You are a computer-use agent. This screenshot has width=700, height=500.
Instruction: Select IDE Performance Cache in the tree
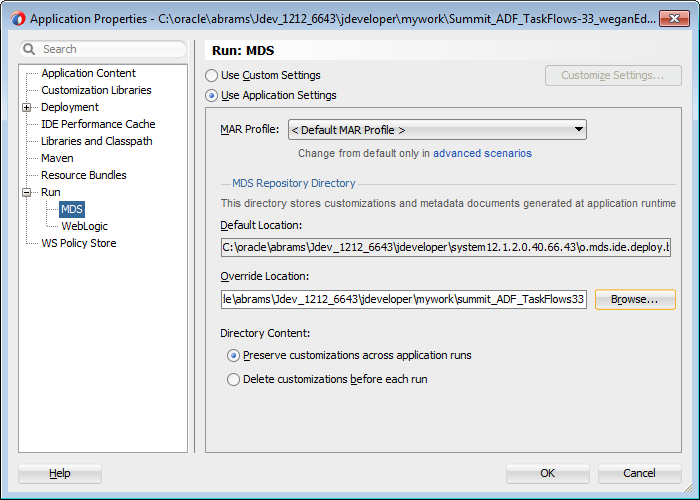pyautogui.click(x=98, y=124)
